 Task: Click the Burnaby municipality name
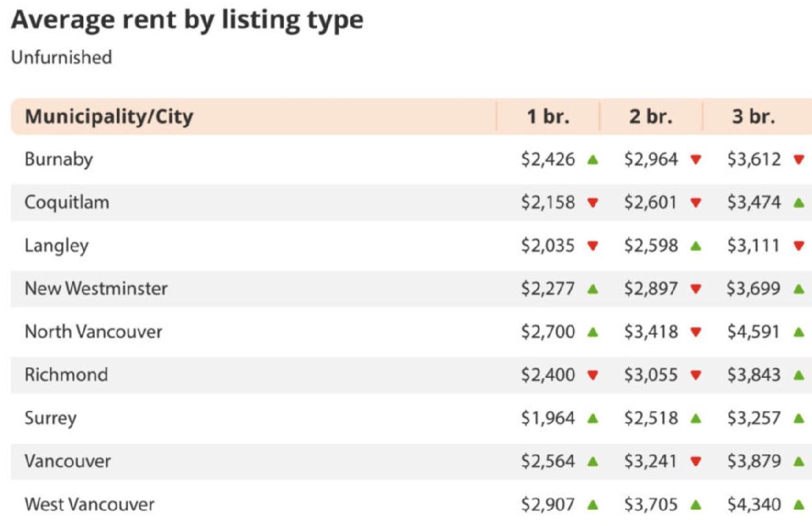pos(58,159)
